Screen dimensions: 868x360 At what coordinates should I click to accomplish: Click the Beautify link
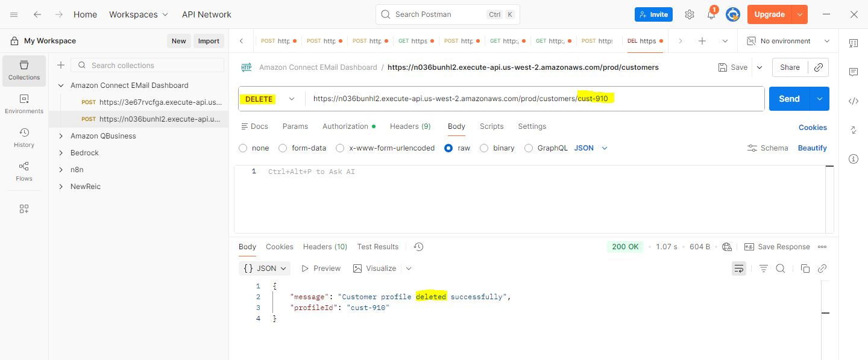click(812, 148)
